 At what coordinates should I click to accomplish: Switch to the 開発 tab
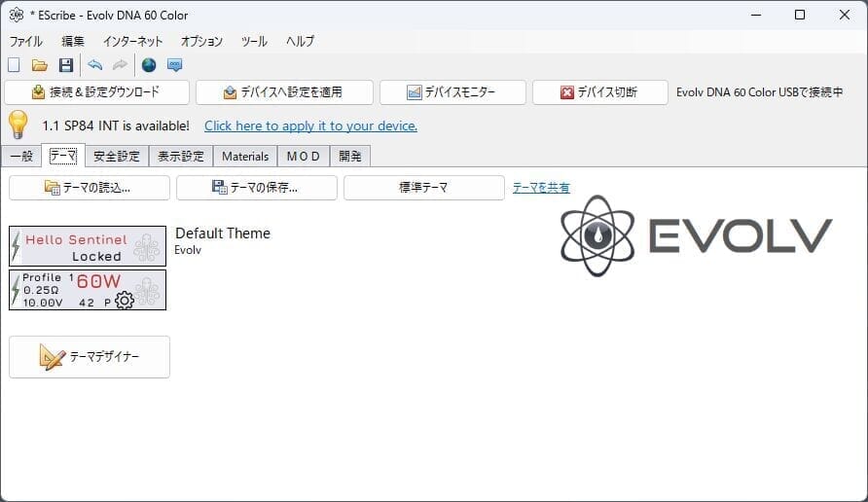click(350, 157)
